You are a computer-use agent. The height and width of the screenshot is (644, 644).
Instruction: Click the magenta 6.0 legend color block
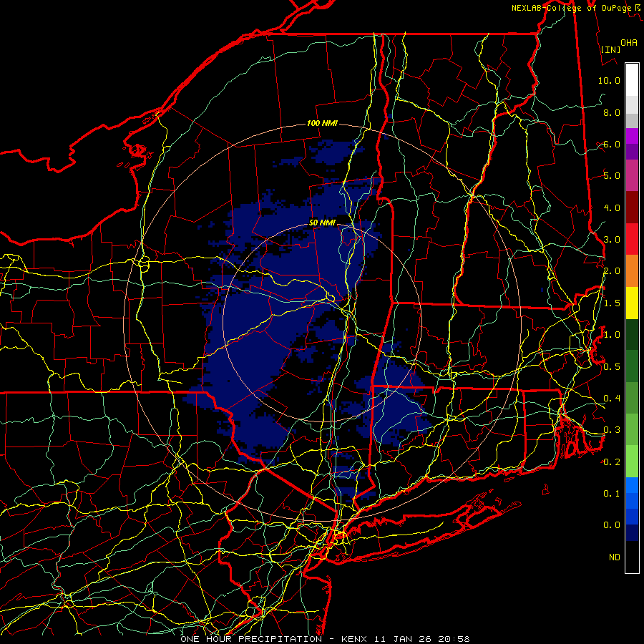click(x=632, y=136)
